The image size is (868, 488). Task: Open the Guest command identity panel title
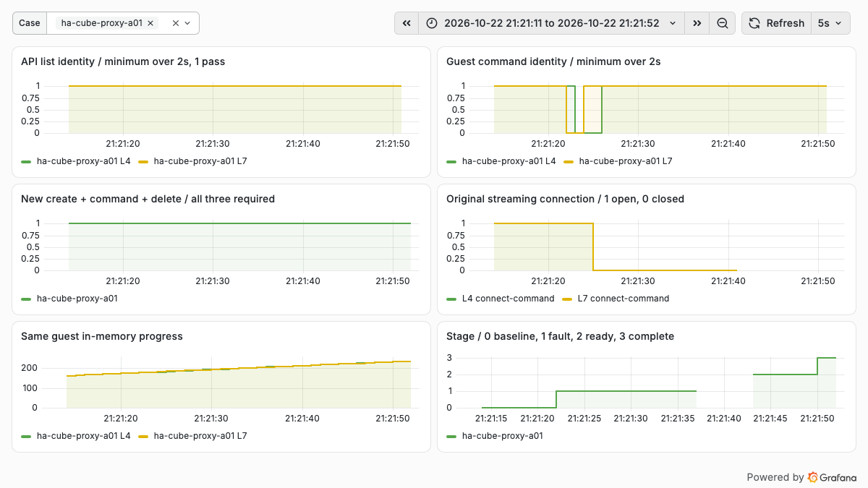pos(553,61)
